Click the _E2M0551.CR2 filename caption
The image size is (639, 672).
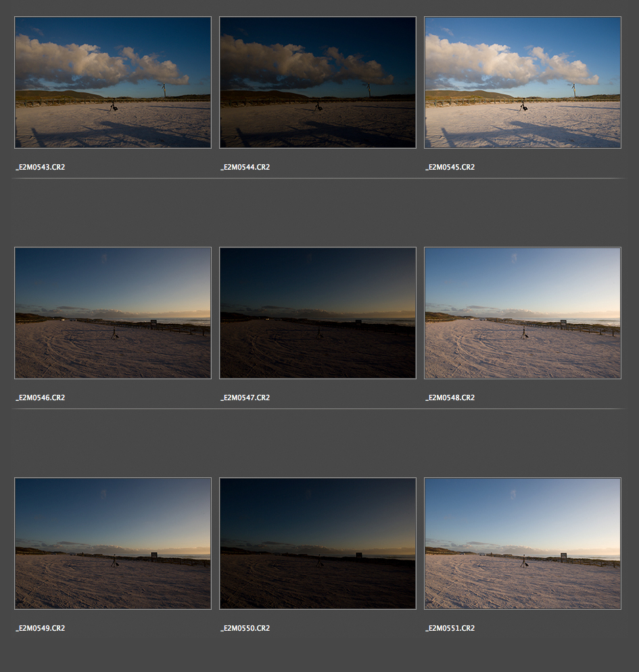pyautogui.click(x=450, y=628)
